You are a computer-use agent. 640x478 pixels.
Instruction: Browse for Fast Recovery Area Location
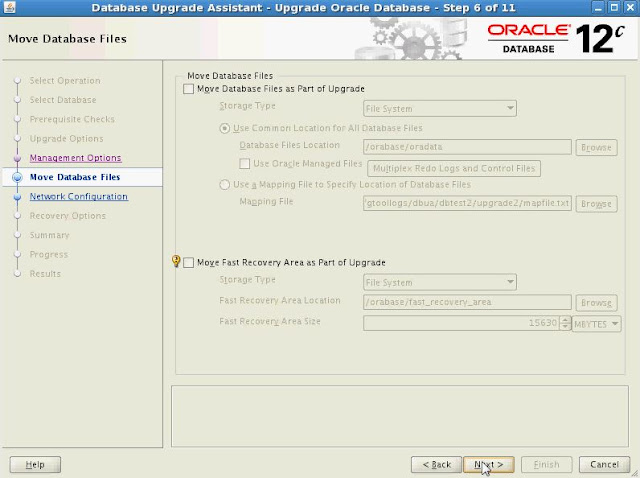click(596, 303)
